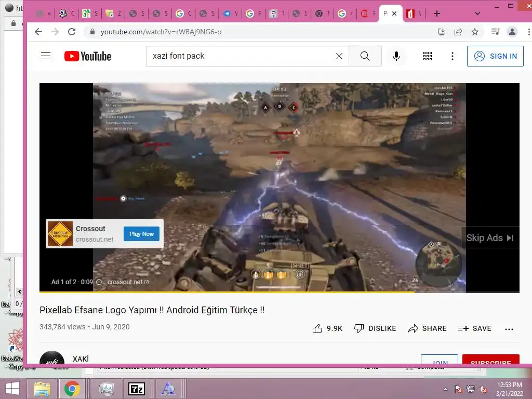This screenshot has height=399, width=532.
Task: Click the address bar URL
Action: [161, 32]
